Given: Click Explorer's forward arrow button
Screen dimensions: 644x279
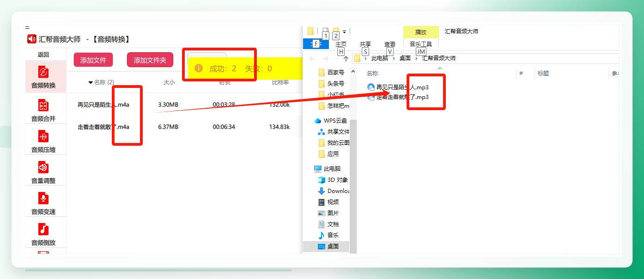Looking at the screenshot, I should (325, 59).
